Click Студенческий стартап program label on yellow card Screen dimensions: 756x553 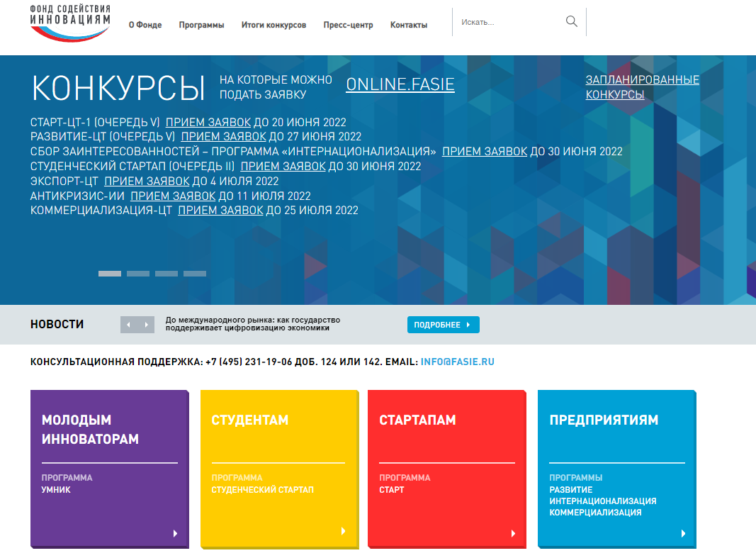click(x=262, y=490)
